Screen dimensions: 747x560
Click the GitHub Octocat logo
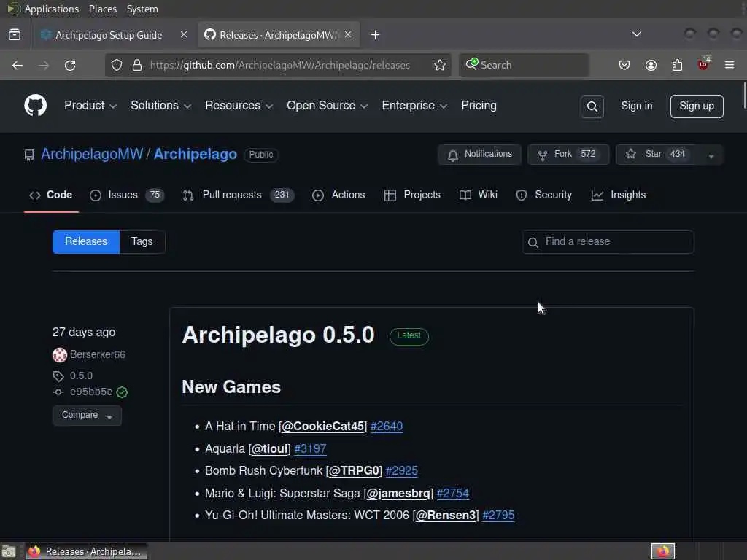[x=36, y=105]
